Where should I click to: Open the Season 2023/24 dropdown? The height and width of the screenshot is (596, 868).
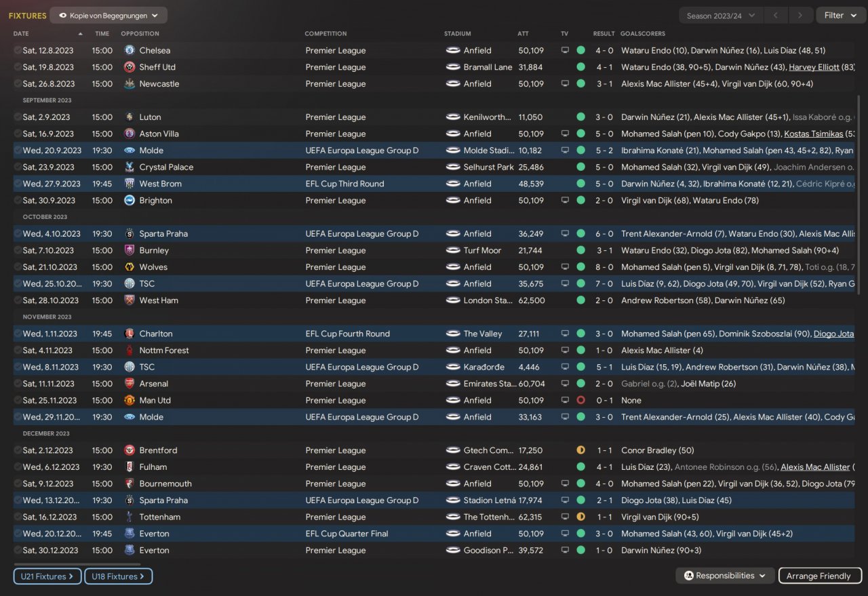(721, 16)
